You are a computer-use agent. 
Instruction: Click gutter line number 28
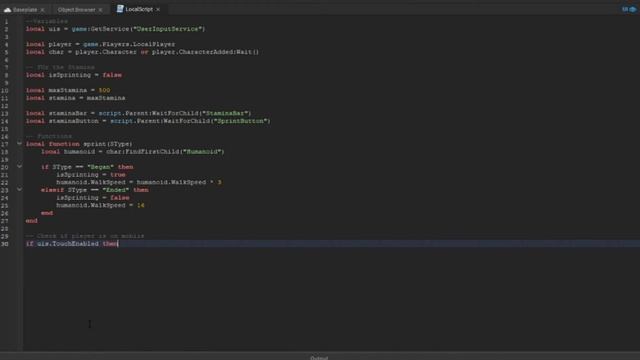[5, 228]
